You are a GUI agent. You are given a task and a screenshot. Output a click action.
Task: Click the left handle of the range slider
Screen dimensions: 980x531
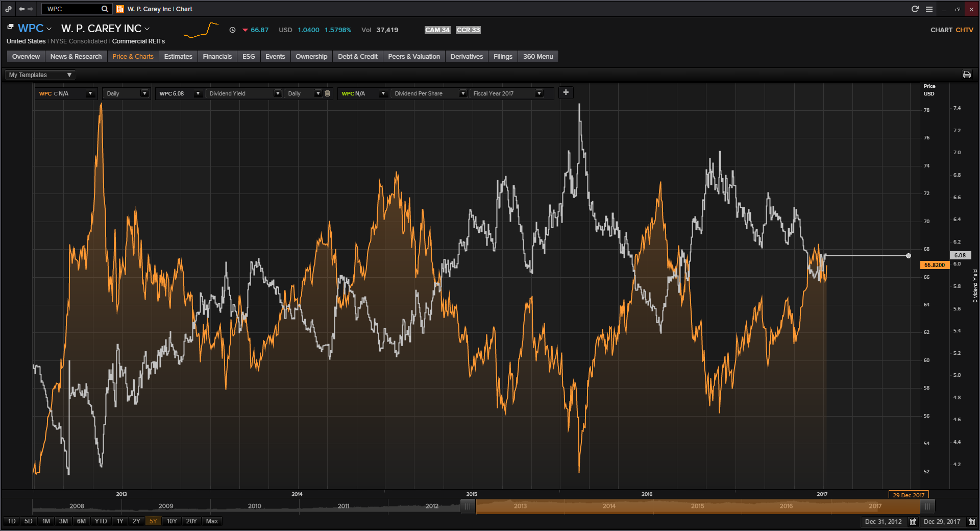point(468,506)
